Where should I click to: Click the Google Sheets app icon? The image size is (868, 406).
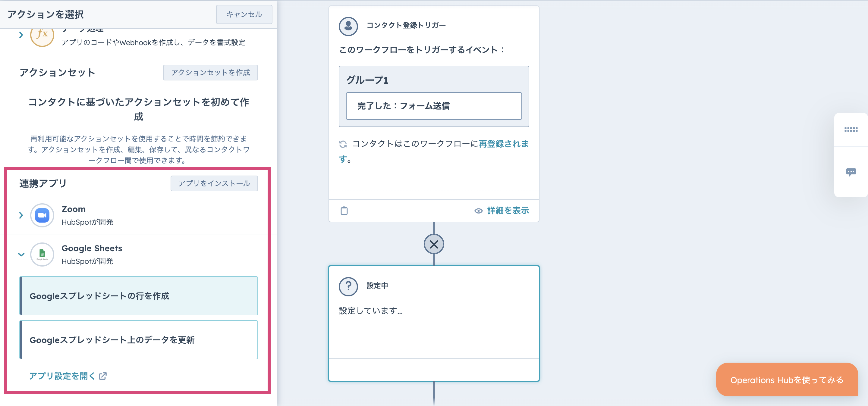[42, 255]
